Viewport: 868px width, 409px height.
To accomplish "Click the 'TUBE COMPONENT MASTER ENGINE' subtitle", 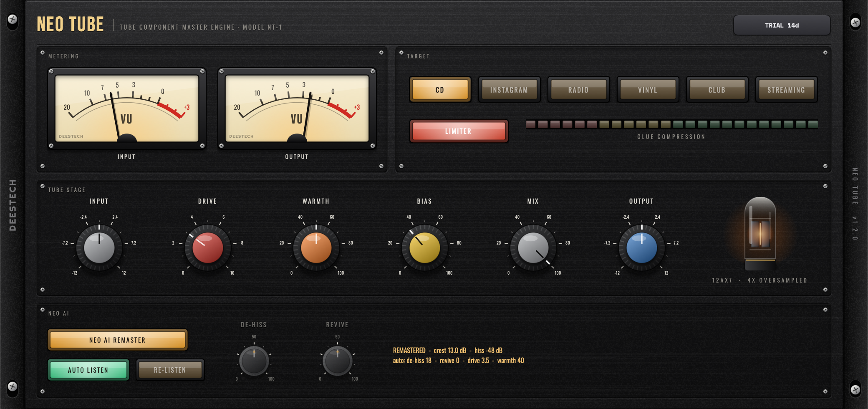I will (201, 27).
